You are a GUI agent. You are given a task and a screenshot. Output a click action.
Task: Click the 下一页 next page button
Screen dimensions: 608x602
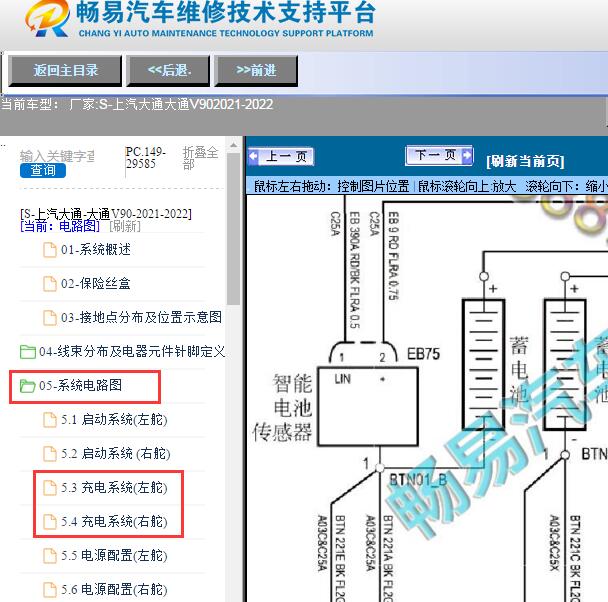pyautogui.click(x=439, y=155)
